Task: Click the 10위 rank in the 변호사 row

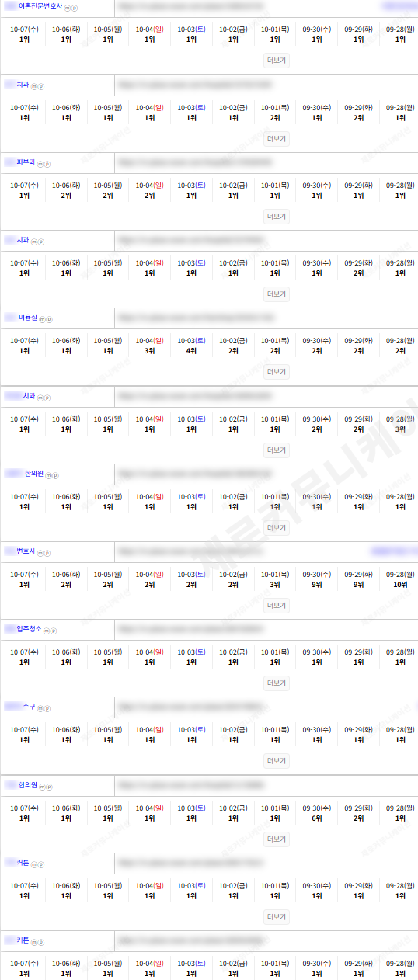Action: pos(400,585)
